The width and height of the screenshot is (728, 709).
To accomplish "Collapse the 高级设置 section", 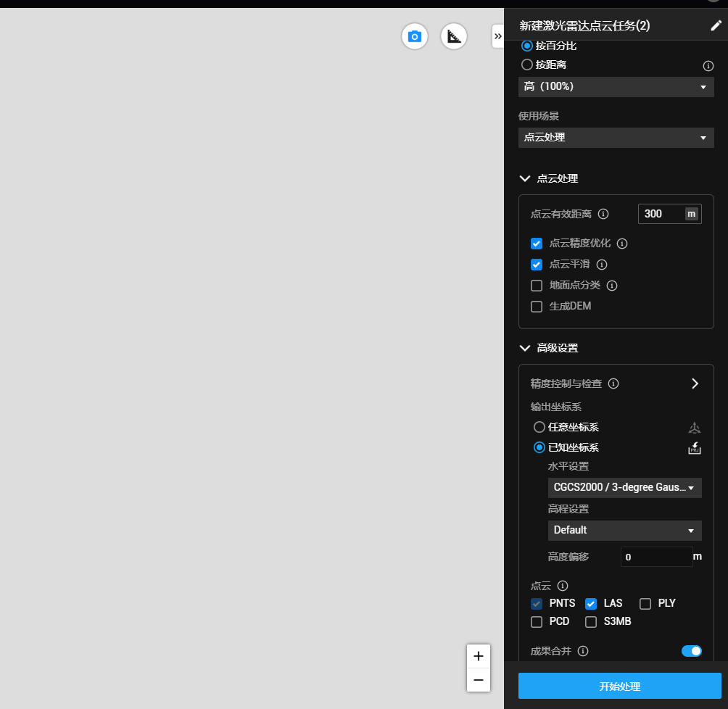I will tap(525, 348).
